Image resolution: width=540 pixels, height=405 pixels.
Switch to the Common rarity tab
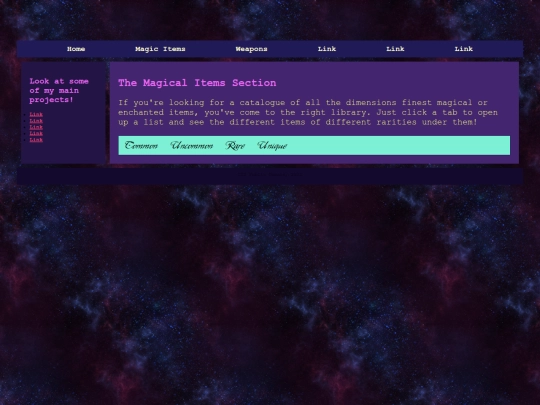pyautogui.click(x=141, y=146)
